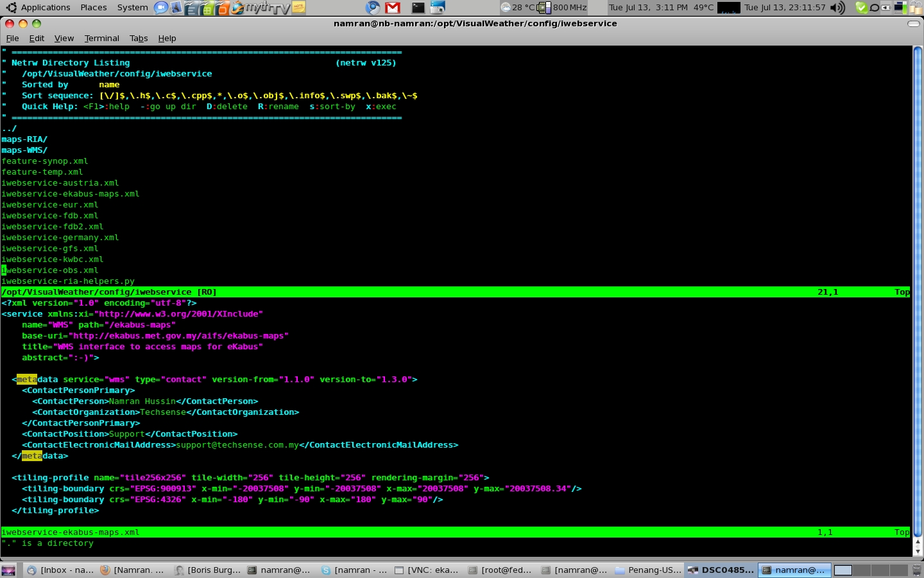
Task: Click the CPU frequency monitor showing 800 MHz
Action: pyautogui.click(x=562, y=8)
